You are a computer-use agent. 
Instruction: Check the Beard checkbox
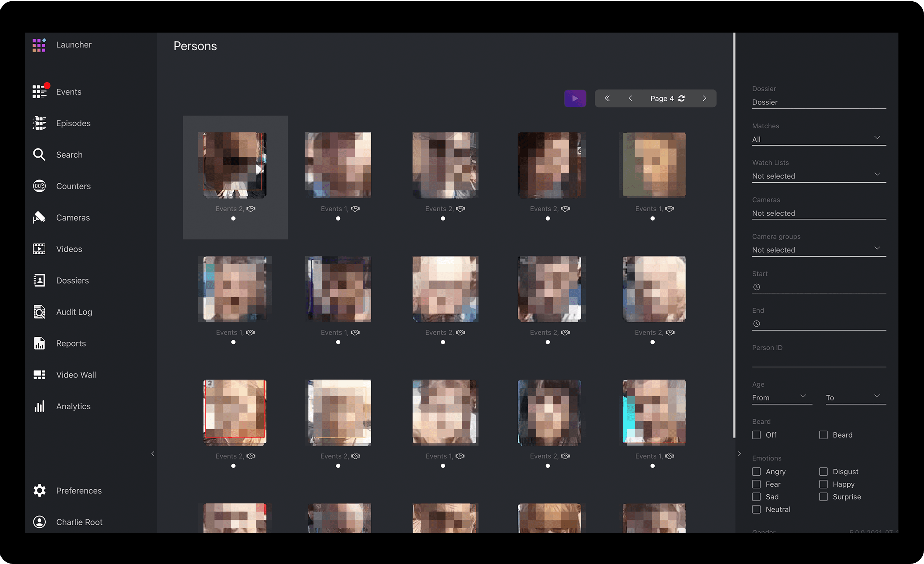(823, 435)
